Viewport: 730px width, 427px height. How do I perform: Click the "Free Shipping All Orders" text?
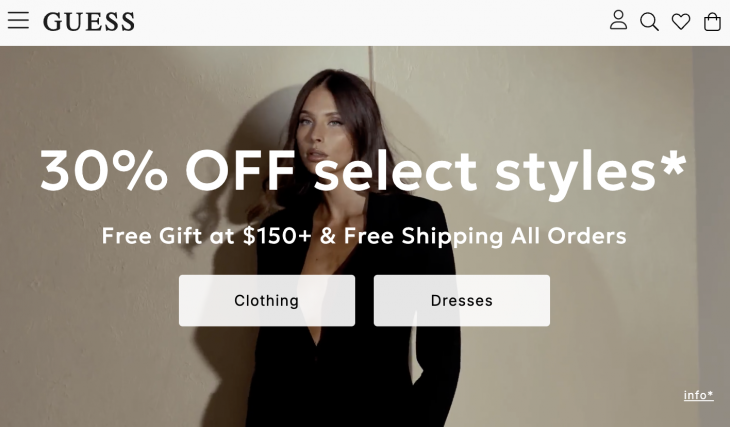coord(485,236)
